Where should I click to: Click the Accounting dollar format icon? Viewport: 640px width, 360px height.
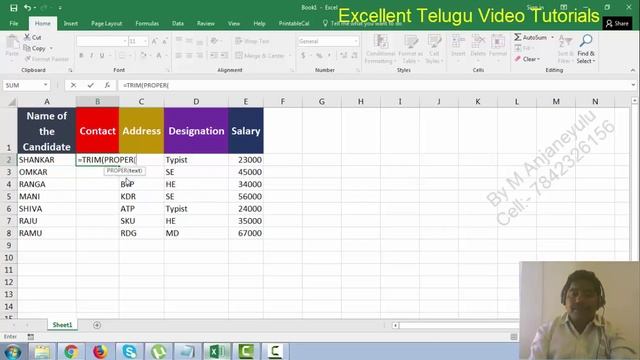click(303, 56)
